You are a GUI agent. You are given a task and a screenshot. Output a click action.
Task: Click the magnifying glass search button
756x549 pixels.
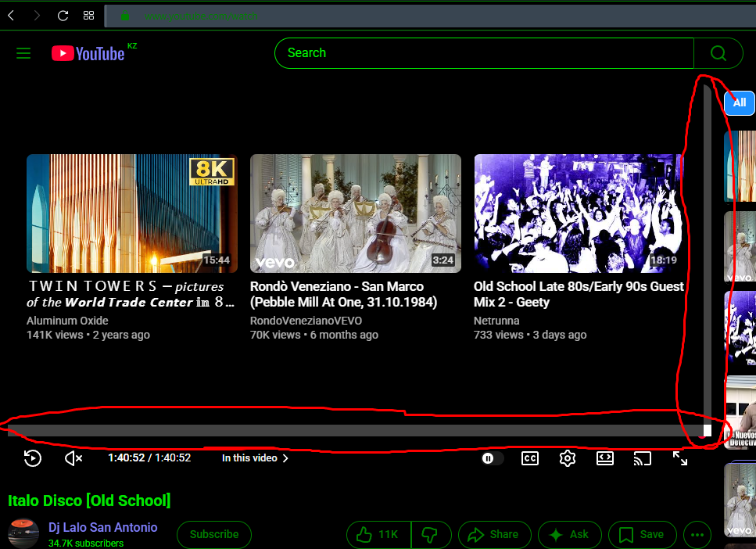(x=718, y=53)
